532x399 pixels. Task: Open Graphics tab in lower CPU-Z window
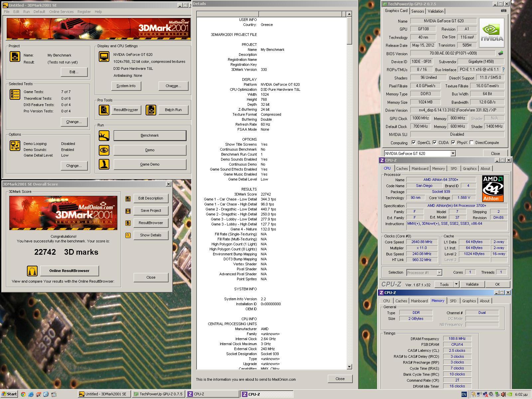click(x=469, y=301)
